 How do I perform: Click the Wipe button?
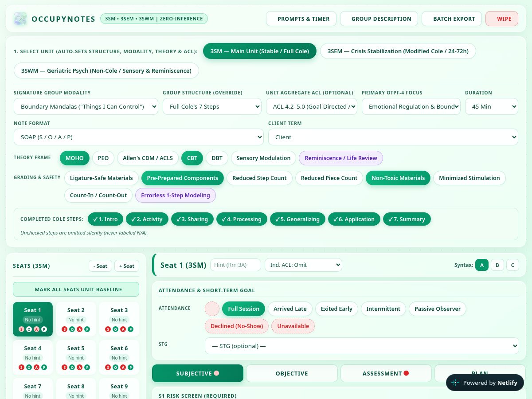pos(502,19)
